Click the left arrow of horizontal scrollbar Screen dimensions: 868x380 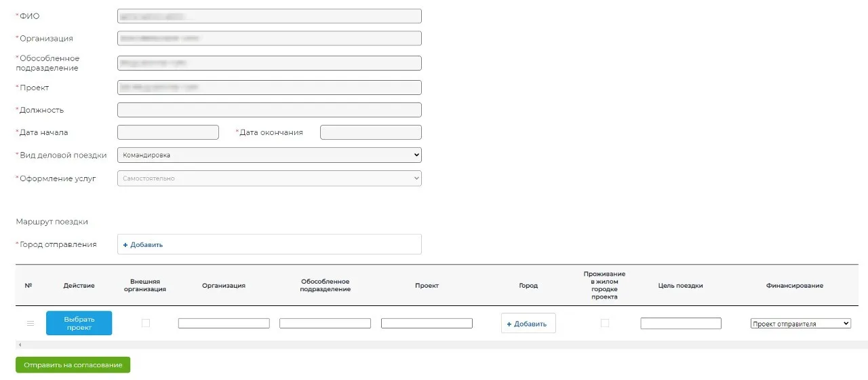(x=20, y=345)
